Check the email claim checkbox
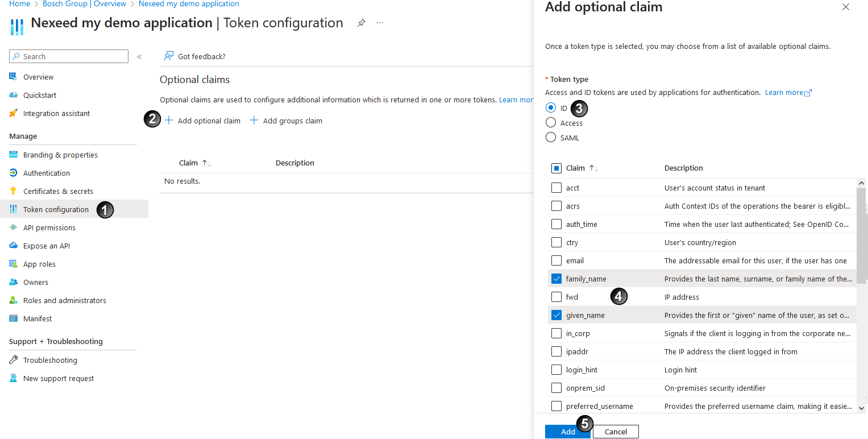 556,260
